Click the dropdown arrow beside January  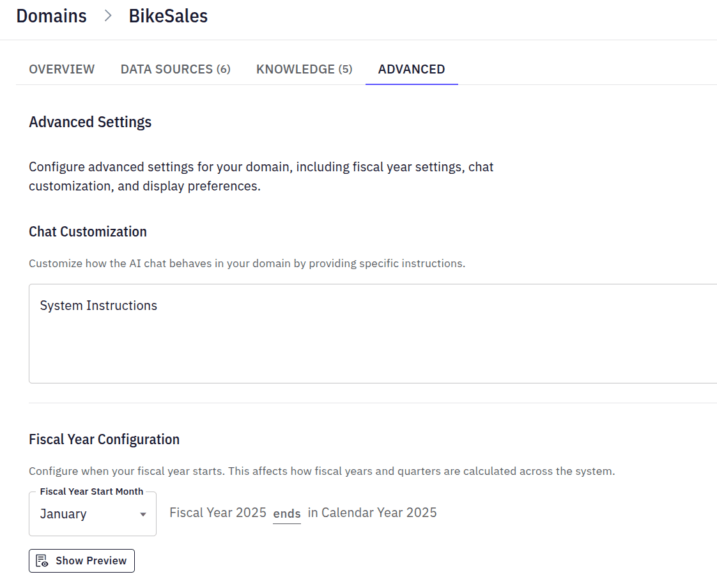[x=143, y=514]
